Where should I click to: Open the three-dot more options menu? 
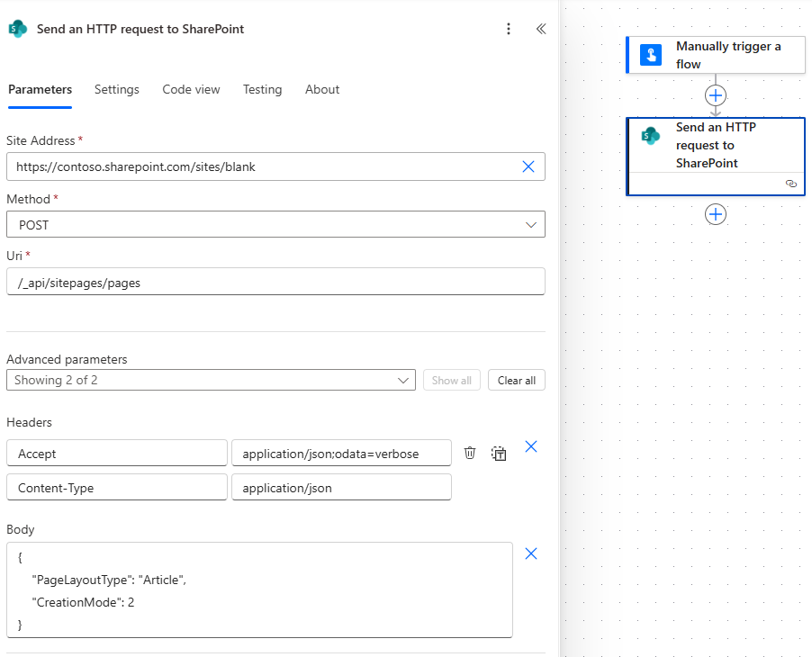[509, 29]
